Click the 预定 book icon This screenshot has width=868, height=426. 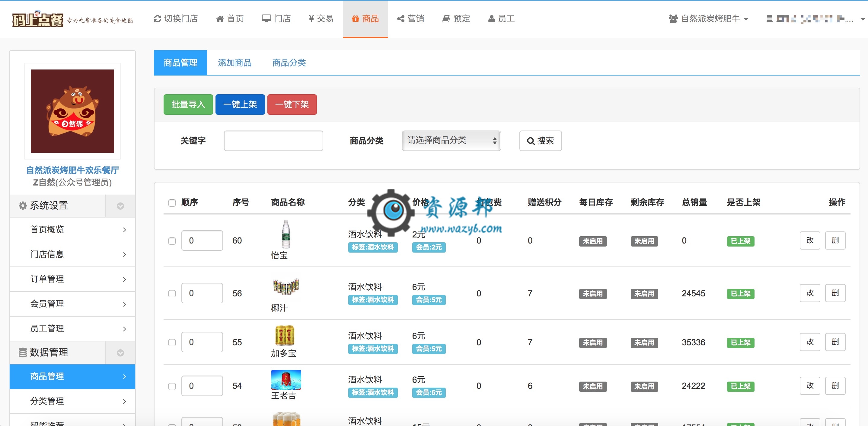(x=446, y=19)
